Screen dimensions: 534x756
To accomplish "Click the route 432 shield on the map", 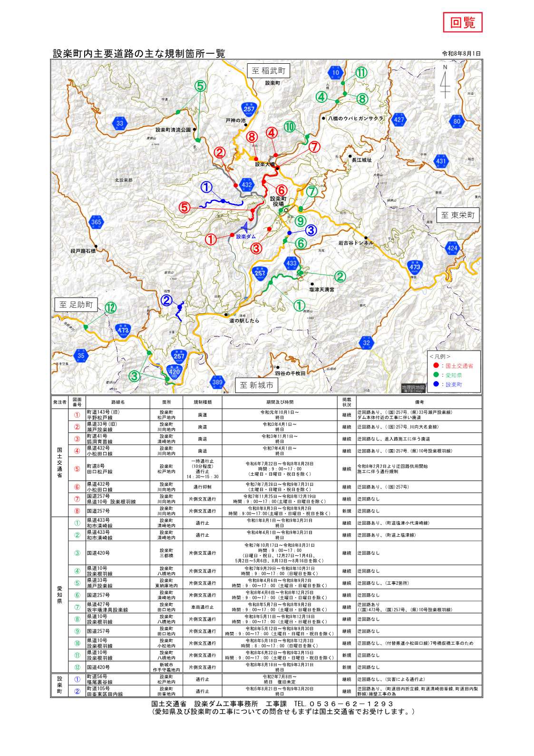I will (247, 185).
